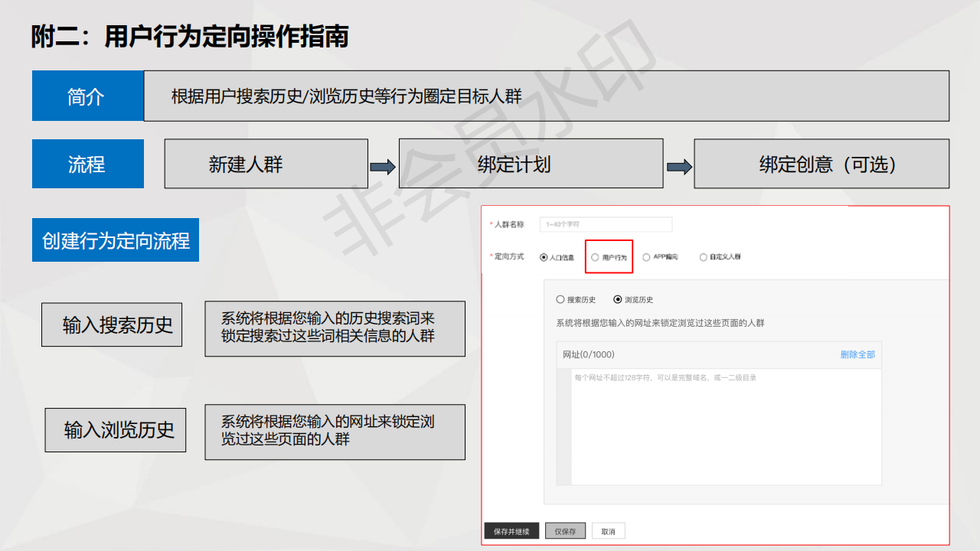Click the 输入搜索历史 box
This screenshot has width=980, height=551.
[112, 324]
